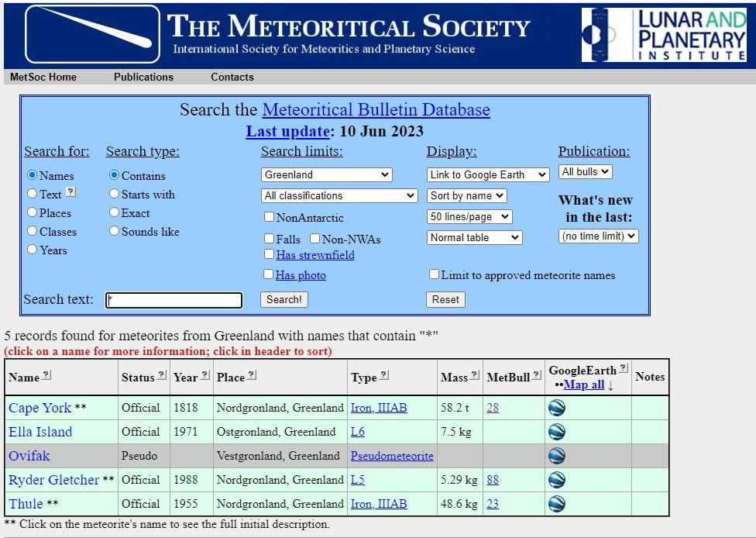
Task: Open the Meteoritical Bulletin Database link
Action: [376, 110]
